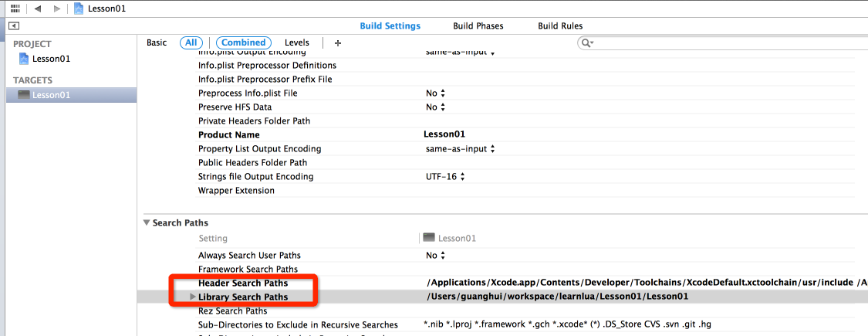The image size is (868, 336).
Task: Select Lesson01 project icon under PROJECT
Action: [24, 59]
